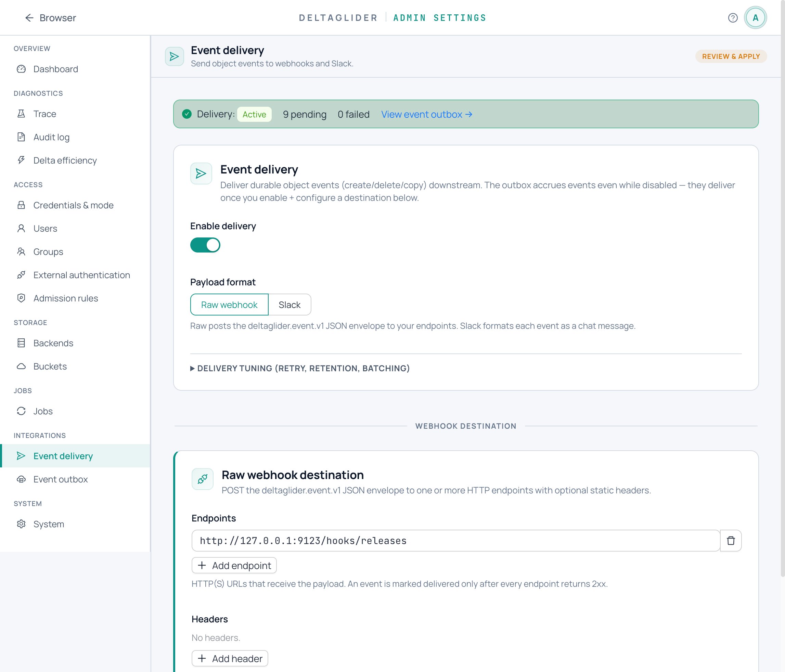Click the Trace flask icon
Image resolution: width=785 pixels, height=672 pixels.
[21, 114]
